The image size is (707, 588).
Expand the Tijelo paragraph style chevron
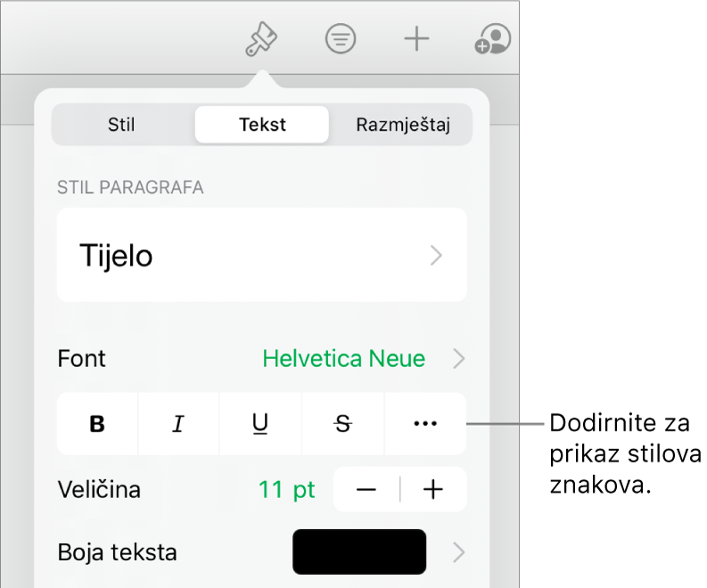click(x=437, y=257)
